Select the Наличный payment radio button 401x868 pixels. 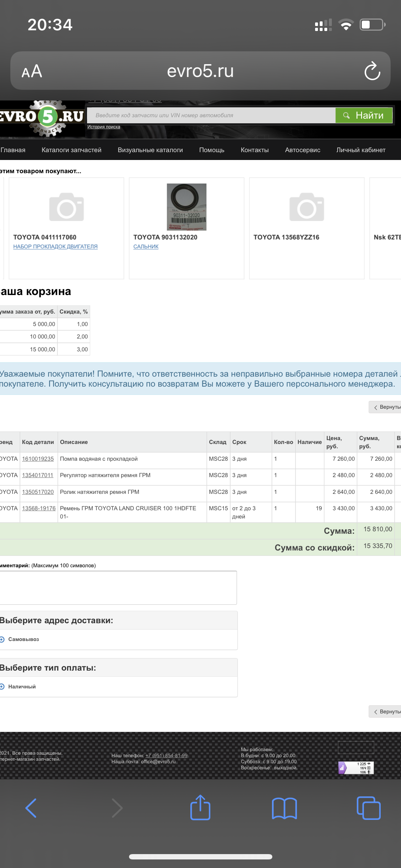2,687
